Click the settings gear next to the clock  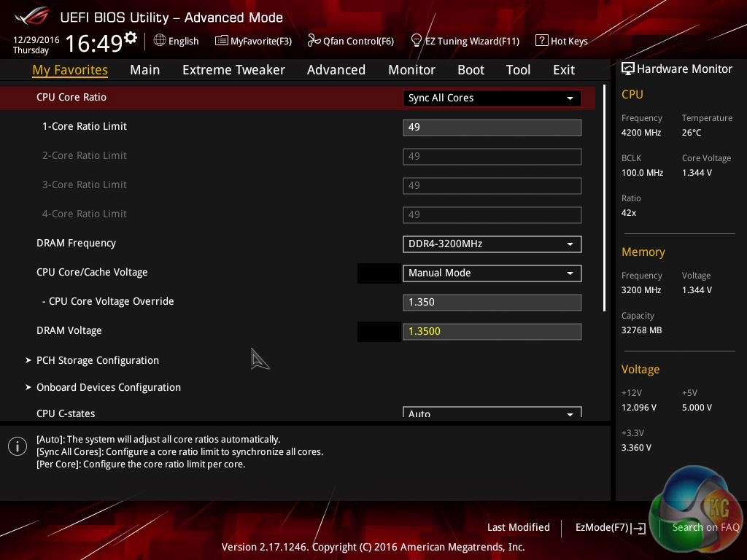[130, 38]
